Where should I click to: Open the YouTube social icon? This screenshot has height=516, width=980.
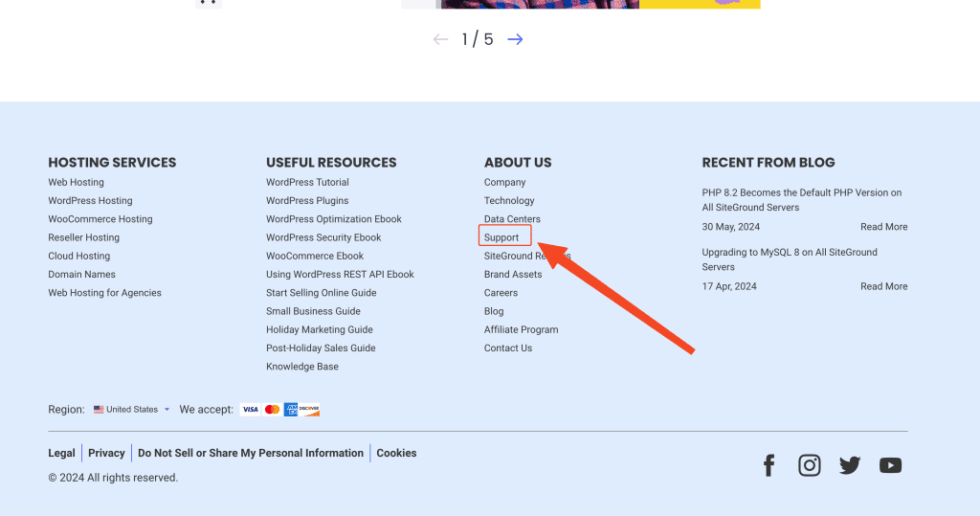890,466
